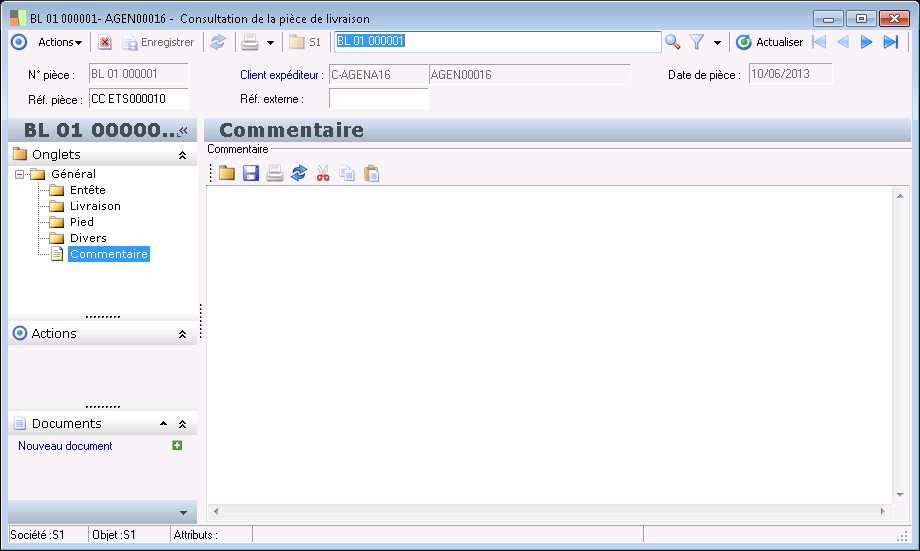Screen dimensions: 920x551
Task: Click the green plus add document icon
Action: tap(177, 445)
